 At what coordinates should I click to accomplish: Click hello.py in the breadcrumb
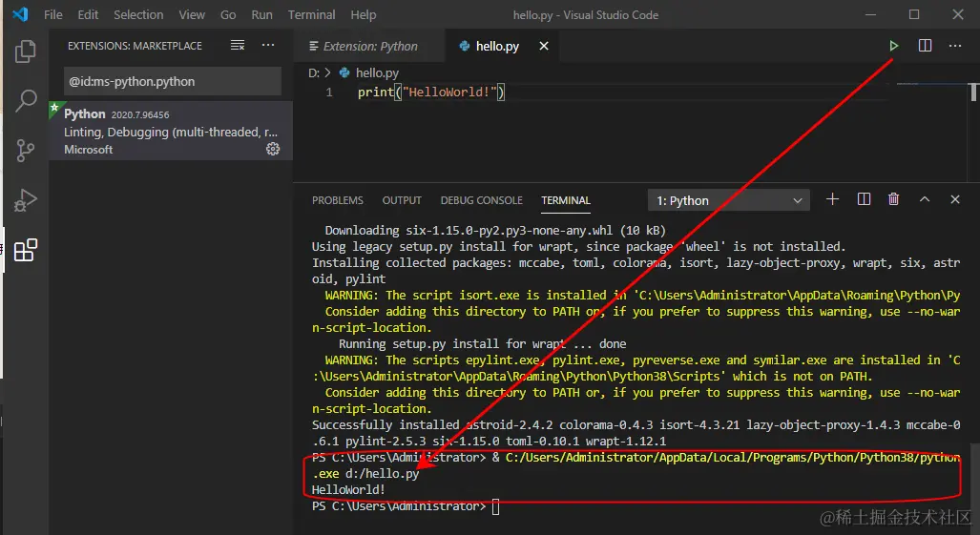377,73
